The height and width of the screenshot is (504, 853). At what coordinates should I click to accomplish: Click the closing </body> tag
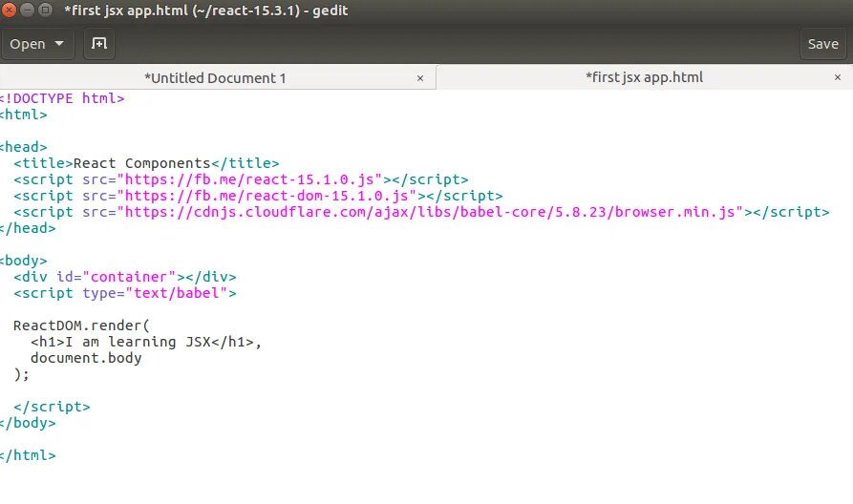(x=28, y=423)
